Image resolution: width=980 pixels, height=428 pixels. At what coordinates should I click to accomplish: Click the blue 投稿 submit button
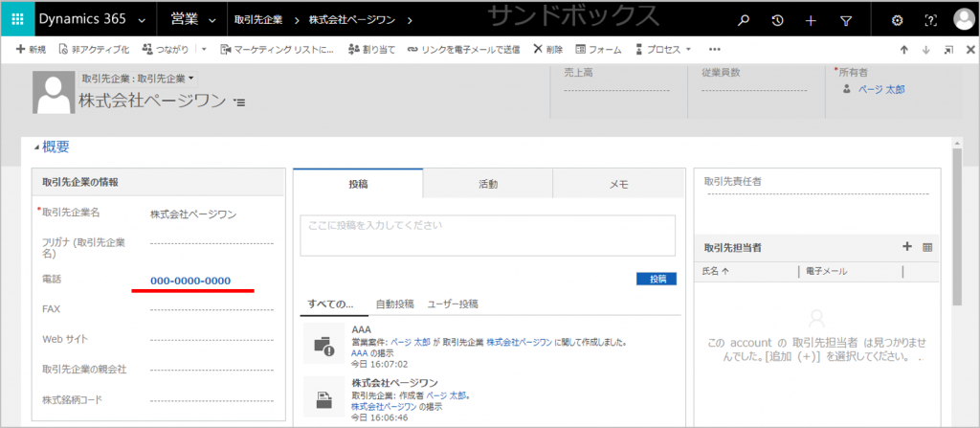coord(656,279)
